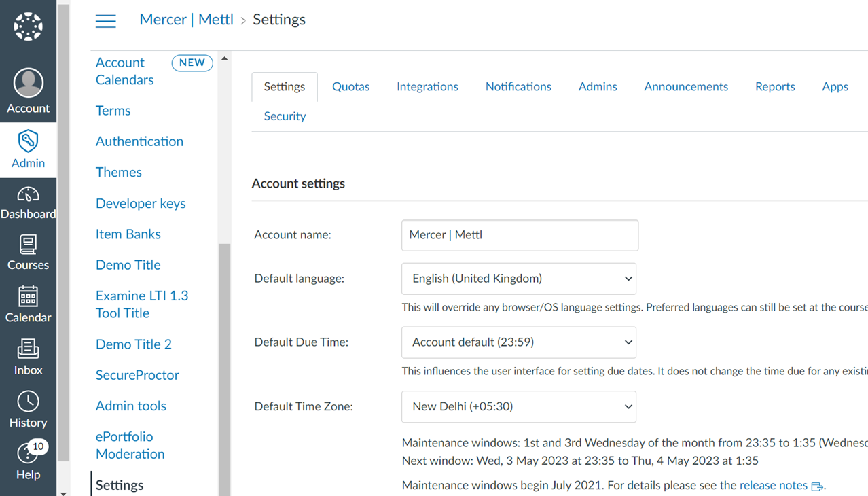Image resolution: width=868 pixels, height=496 pixels.
Task: Click the external link icon beside release notes
Action: click(817, 486)
